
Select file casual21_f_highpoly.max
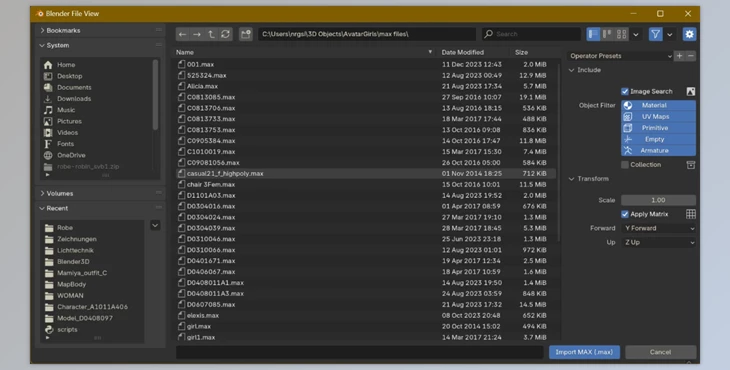(366, 174)
